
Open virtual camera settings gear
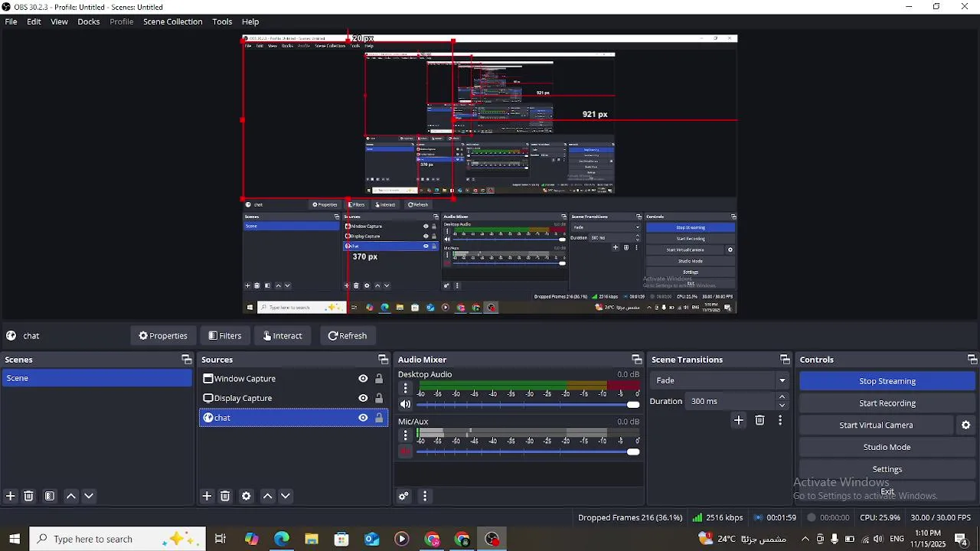[966, 425]
